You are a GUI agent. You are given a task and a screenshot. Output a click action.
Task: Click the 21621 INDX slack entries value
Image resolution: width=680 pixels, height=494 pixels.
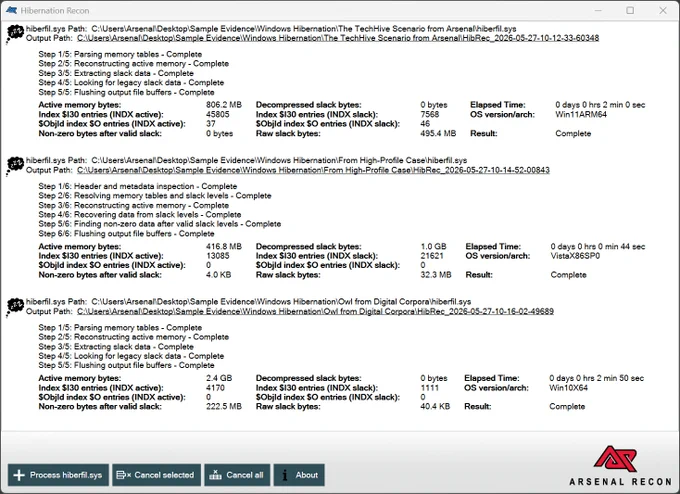[432, 256]
